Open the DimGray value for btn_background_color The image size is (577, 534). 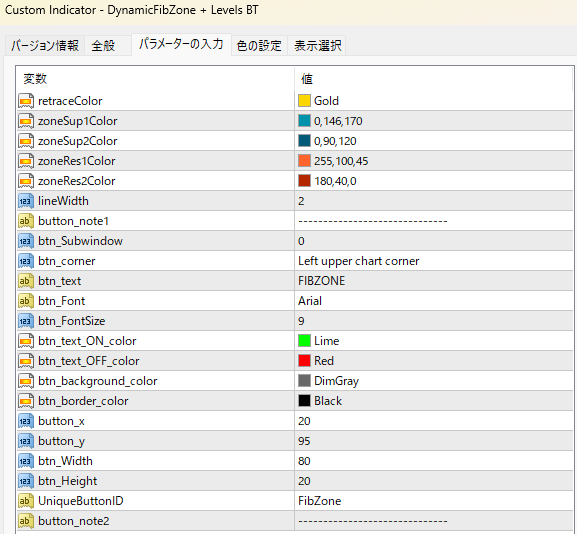[434, 381]
